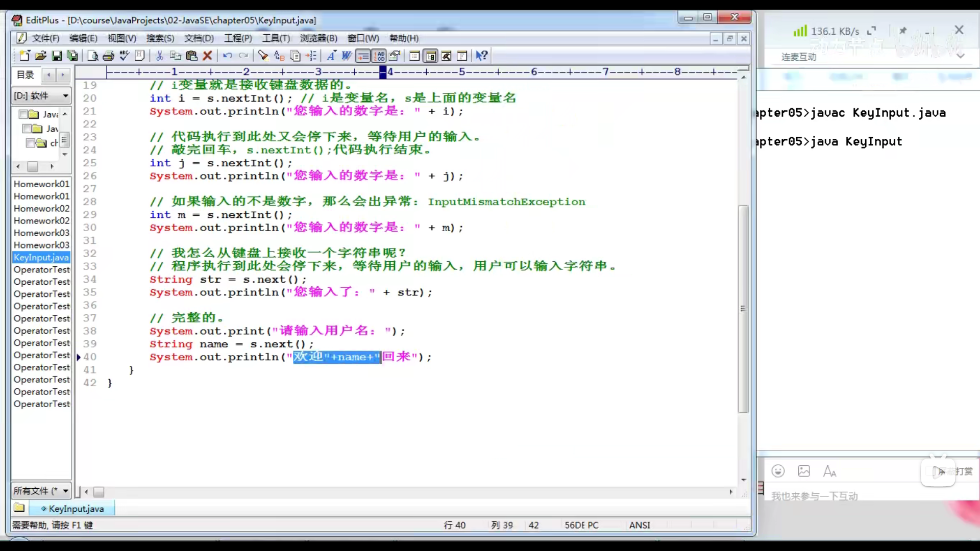Click the editor vertical scrollbar thumb
980x551 pixels.
point(743,309)
